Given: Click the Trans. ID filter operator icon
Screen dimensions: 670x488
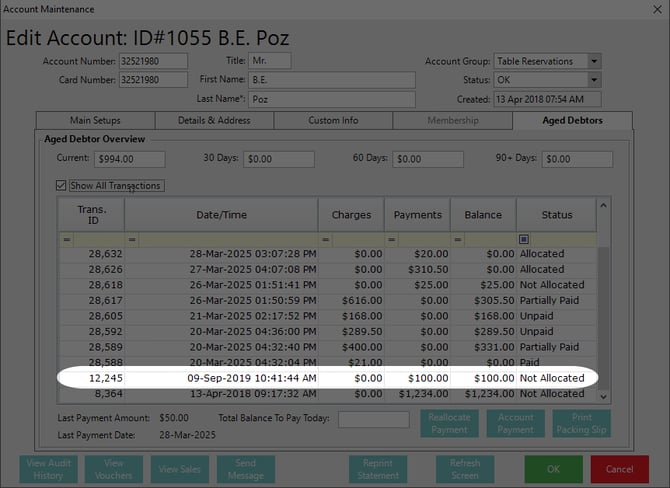Looking at the screenshot, I should [x=67, y=240].
